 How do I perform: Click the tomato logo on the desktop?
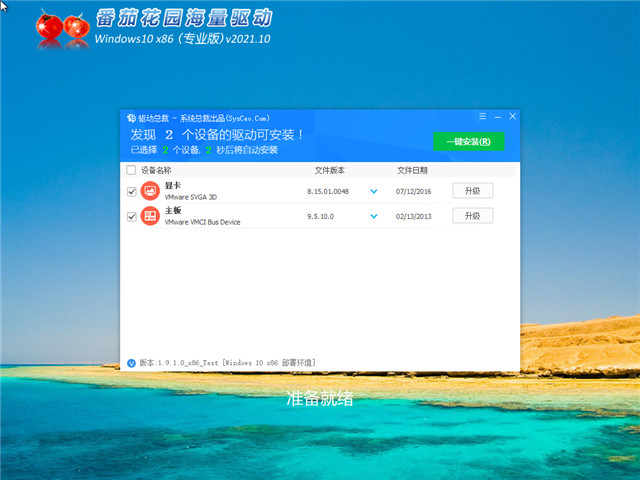click(x=61, y=31)
